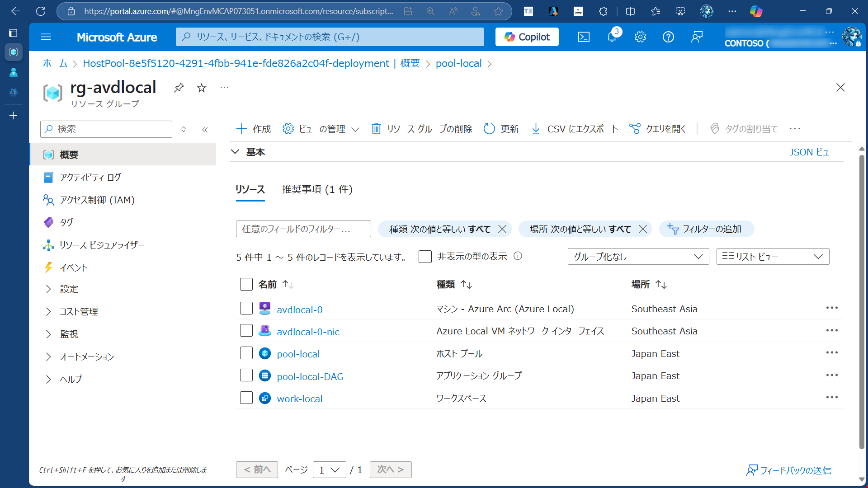Open the work-local resource link

299,399
